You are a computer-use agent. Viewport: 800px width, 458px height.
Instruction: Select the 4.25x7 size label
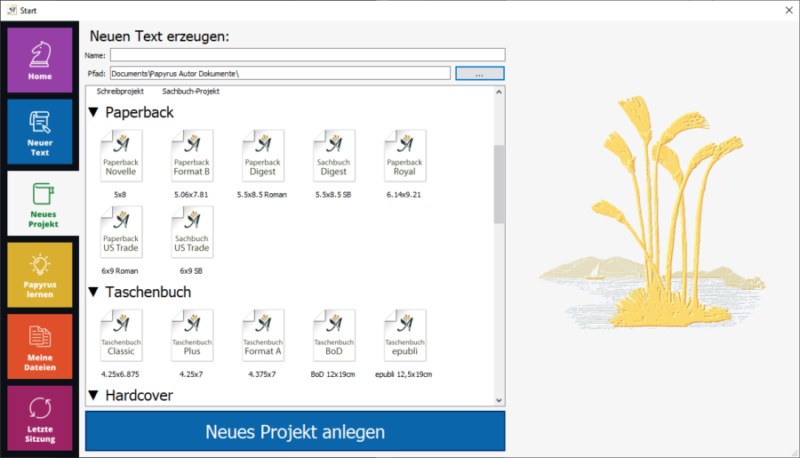coord(191,374)
